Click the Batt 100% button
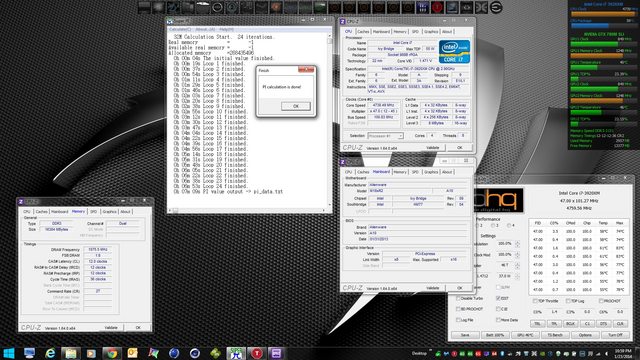 [495, 335]
